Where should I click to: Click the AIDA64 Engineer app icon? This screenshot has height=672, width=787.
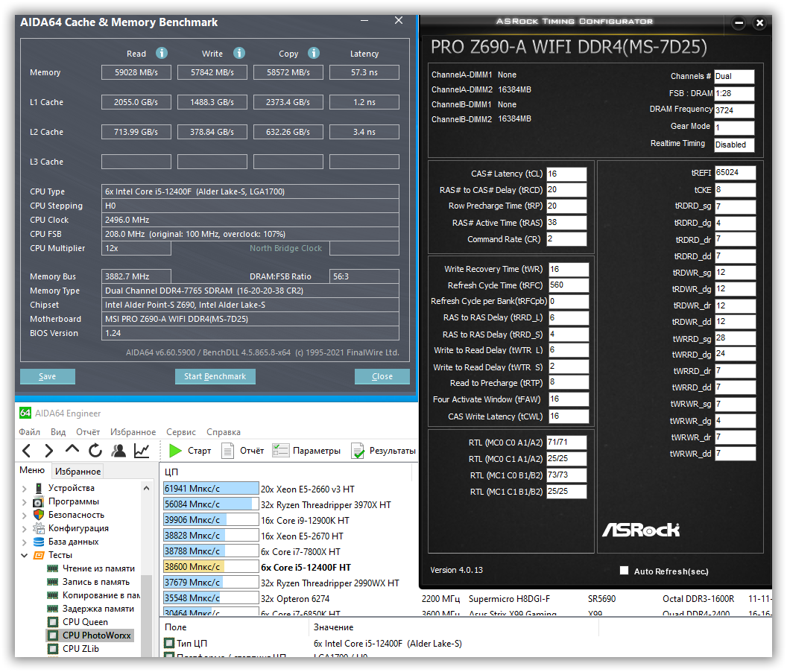(25, 413)
